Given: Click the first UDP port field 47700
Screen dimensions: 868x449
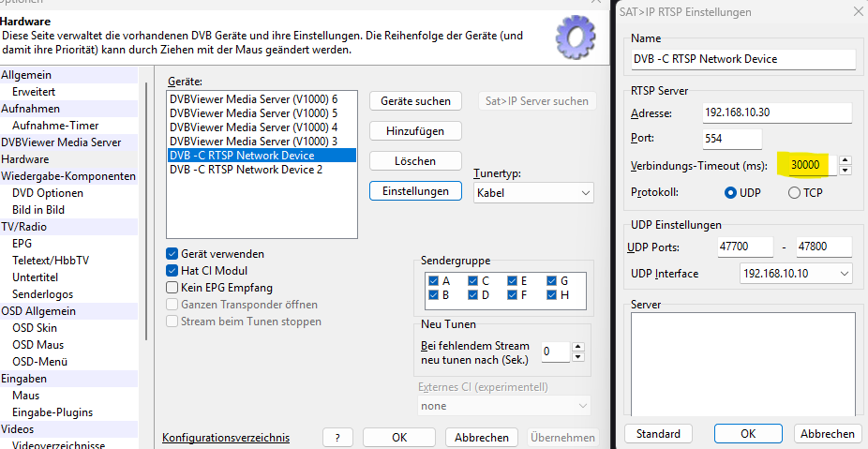Looking at the screenshot, I should click(x=745, y=247).
